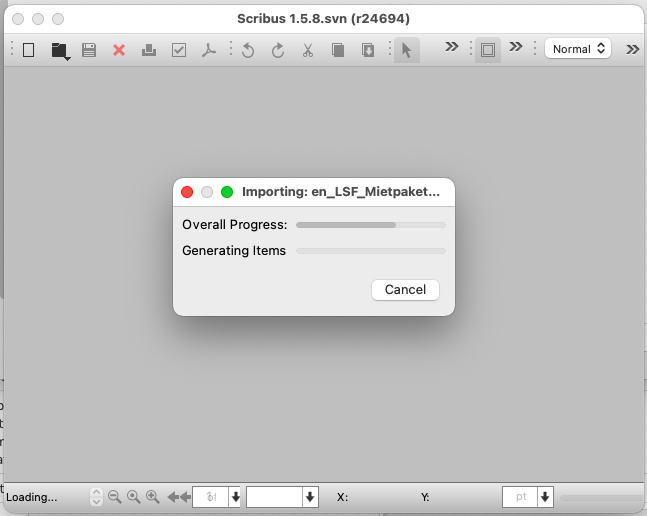Expand the hidden toolbar items after pointer tool

(451, 47)
